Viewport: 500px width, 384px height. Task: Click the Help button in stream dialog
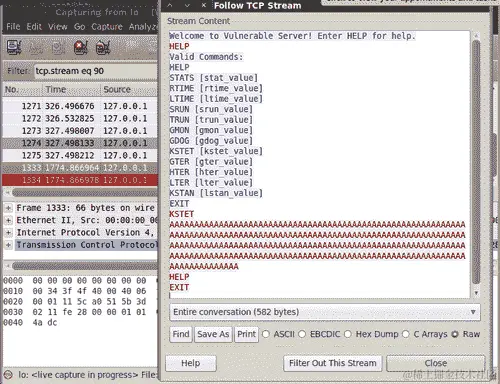(191, 363)
